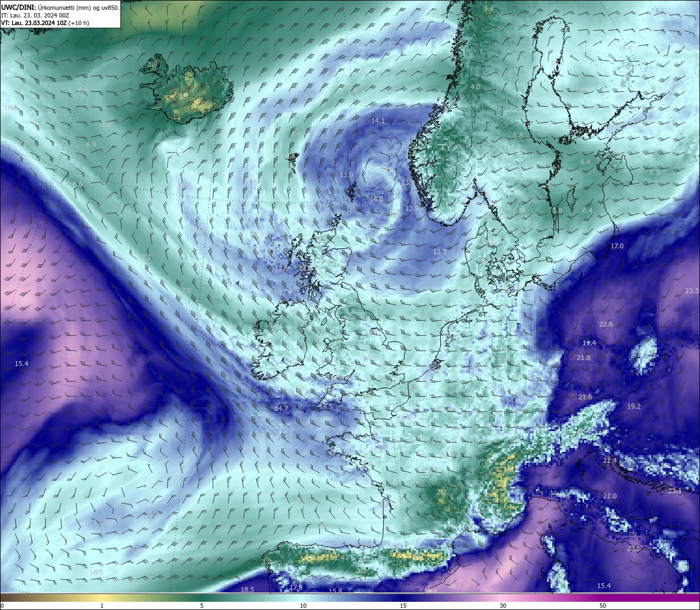This screenshot has height=610, width=700.
Task: Click the legend tick label '1'
Action: 102,606
